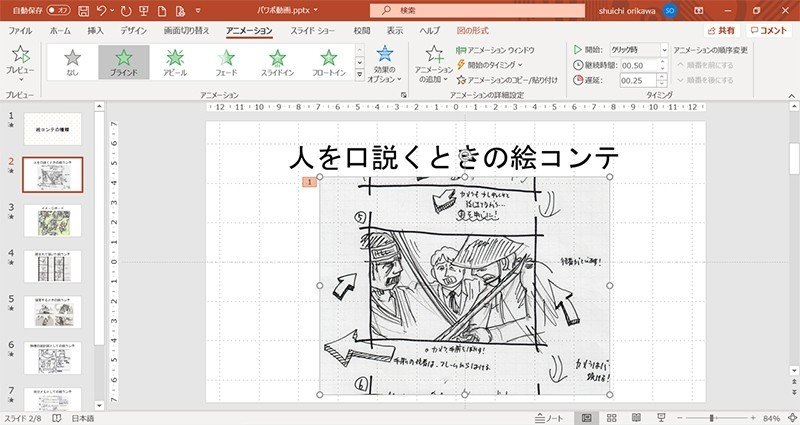This screenshot has height=425, width=800.
Task: Select the ブラインド animation effect
Action: coord(124,62)
